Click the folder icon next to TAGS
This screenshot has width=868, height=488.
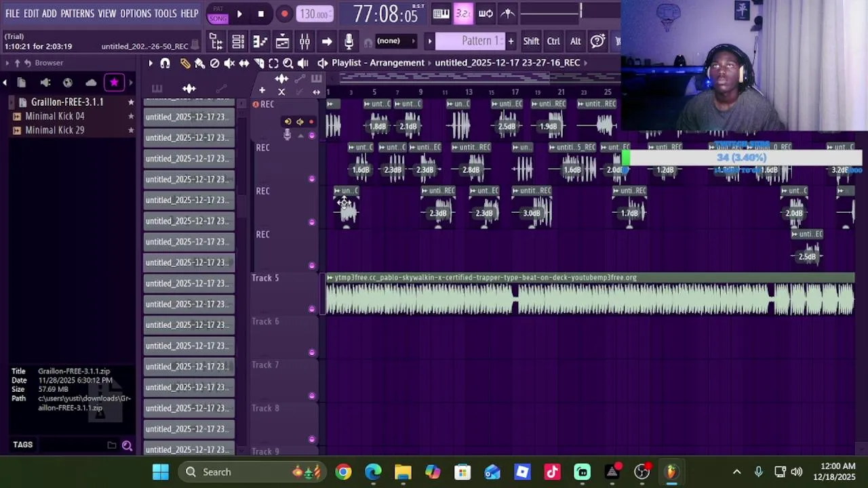[x=112, y=445]
